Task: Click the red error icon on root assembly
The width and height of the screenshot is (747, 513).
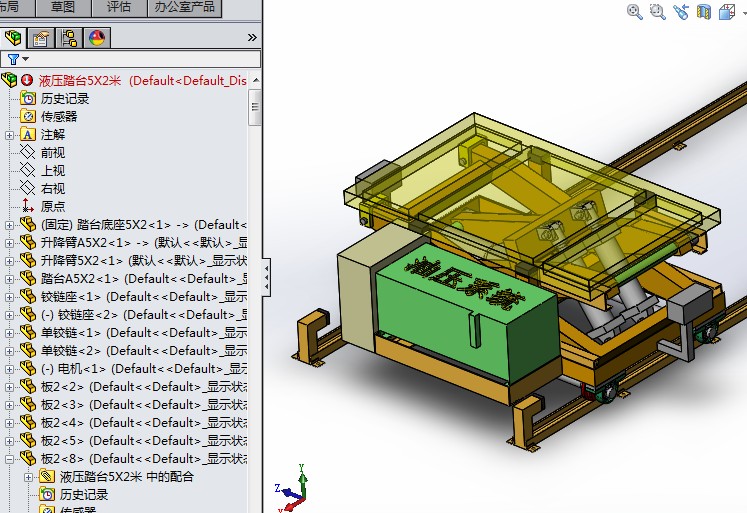Action: [x=27, y=80]
